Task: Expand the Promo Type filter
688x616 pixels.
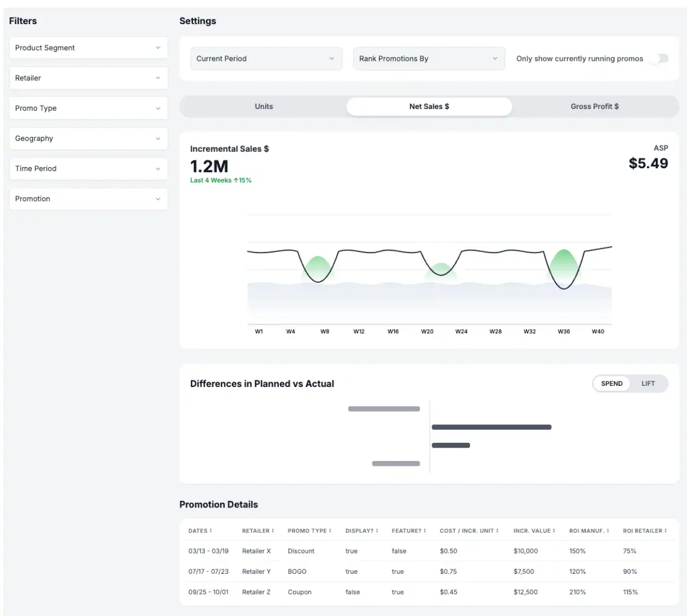Action: coord(88,108)
